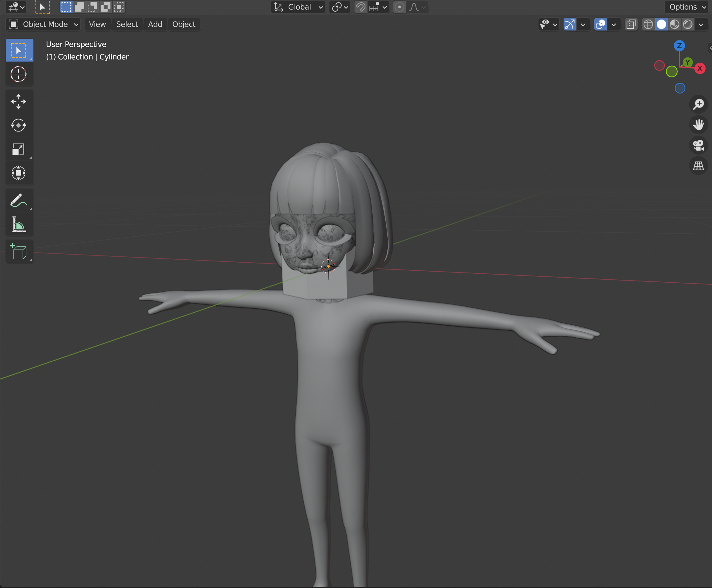Toggle snapping magnet on
Image resolution: width=712 pixels, height=588 pixels.
tap(360, 7)
